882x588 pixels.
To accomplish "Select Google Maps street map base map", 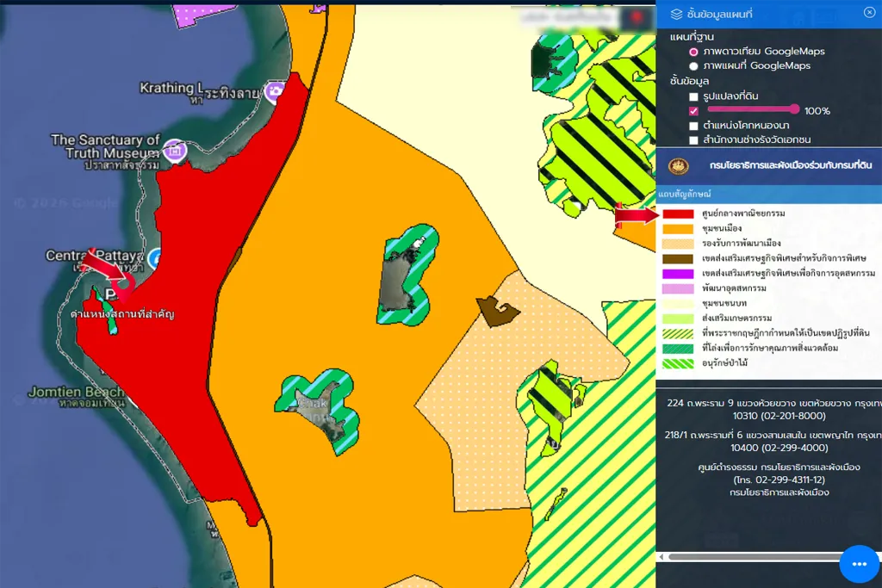I will click(693, 65).
